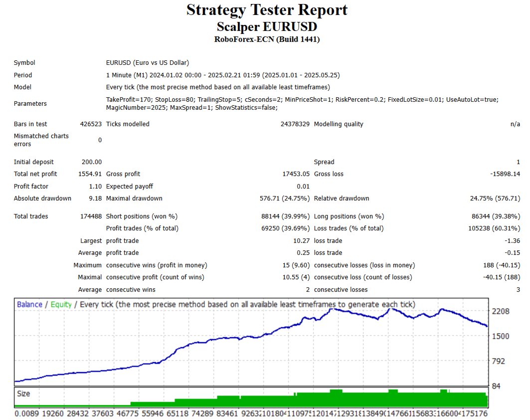Viewport: 530px width, 420px height.
Task: Select Absolute drawdown value 9.18
Action: point(95,199)
